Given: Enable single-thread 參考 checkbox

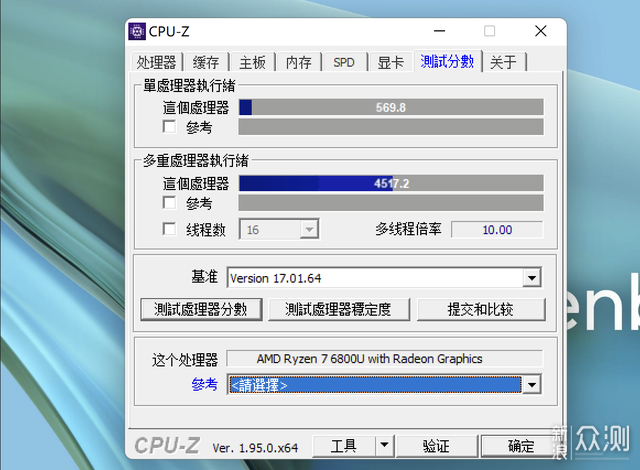Looking at the screenshot, I should click(x=169, y=126).
